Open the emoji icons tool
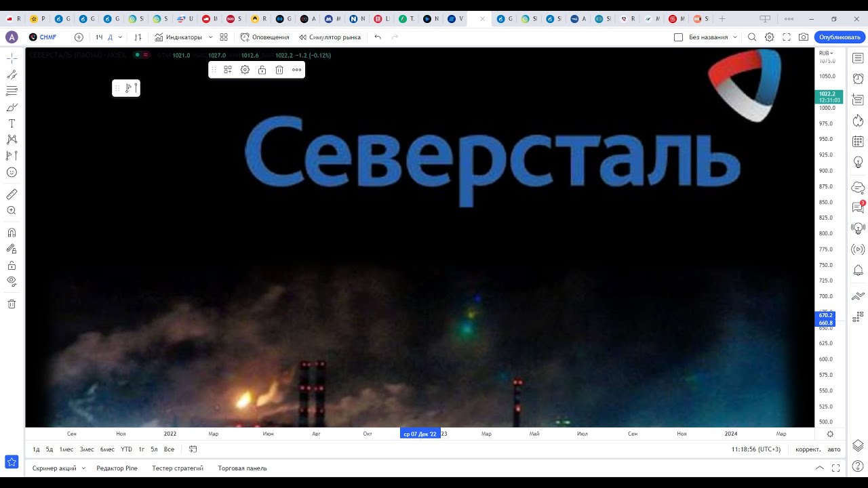The height and width of the screenshot is (488, 868). tap(12, 172)
